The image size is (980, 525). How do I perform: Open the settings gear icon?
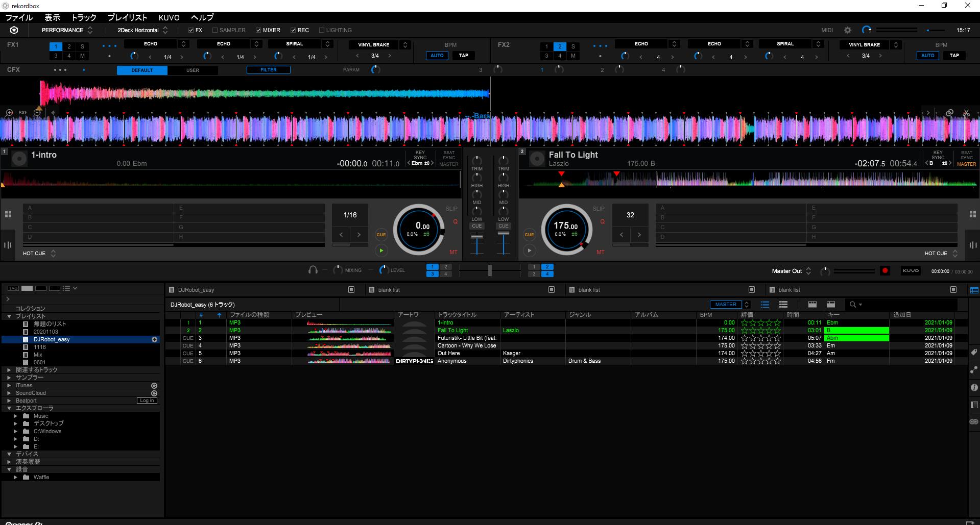click(x=848, y=30)
